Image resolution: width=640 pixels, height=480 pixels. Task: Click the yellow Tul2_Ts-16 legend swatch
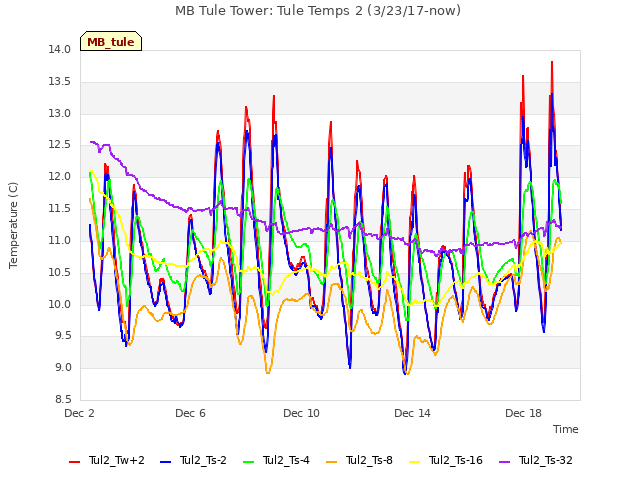[x=415, y=462]
